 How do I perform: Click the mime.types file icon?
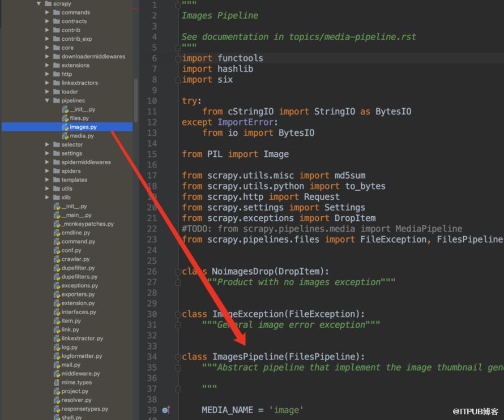pyautogui.click(x=57, y=383)
